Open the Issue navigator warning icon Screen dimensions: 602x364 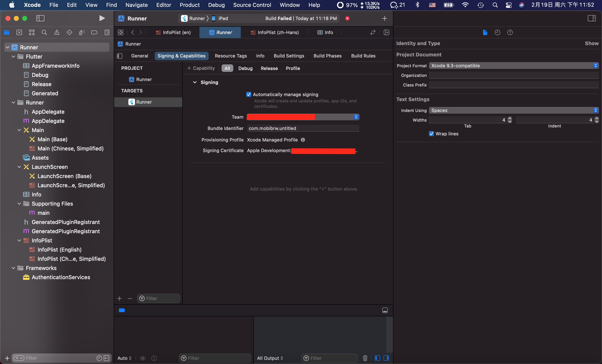click(57, 32)
